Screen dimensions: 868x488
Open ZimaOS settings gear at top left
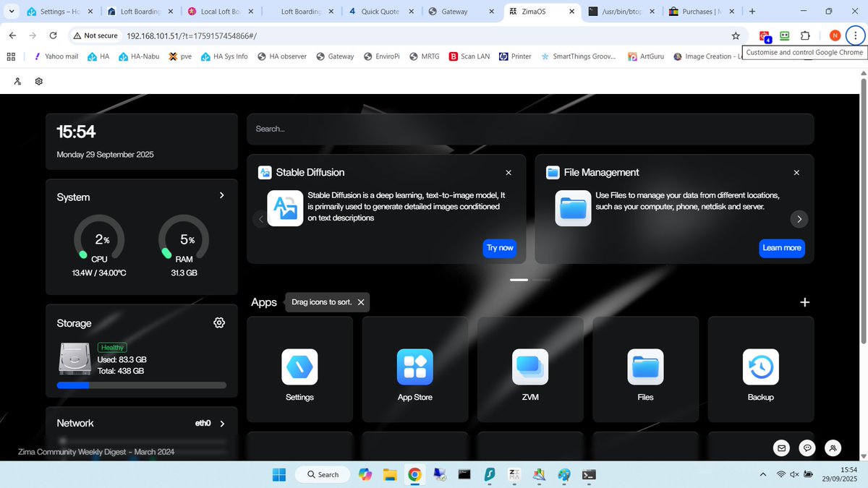point(39,81)
